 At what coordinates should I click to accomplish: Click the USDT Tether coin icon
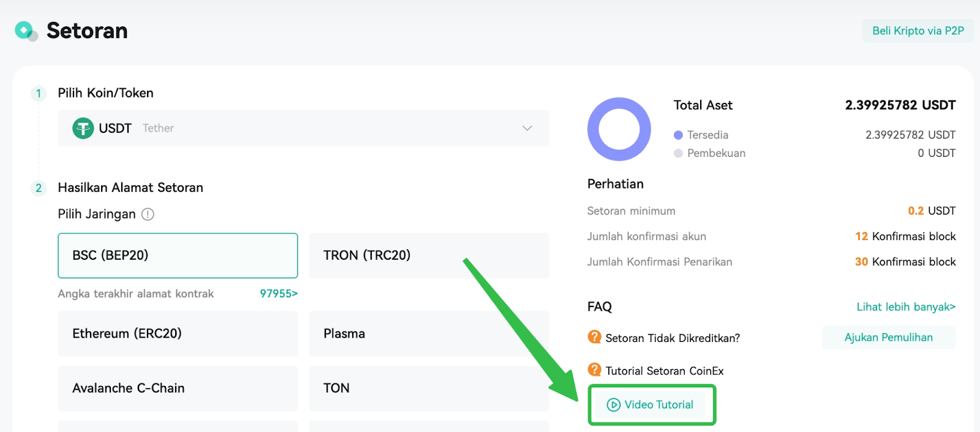(x=83, y=128)
